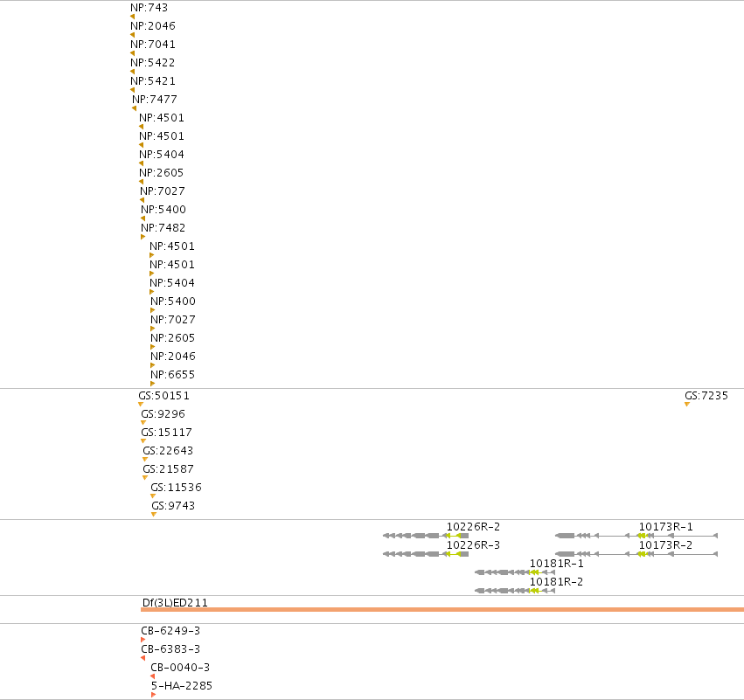Click the 10181R-1 label text
The image size is (744, 700).
(x=557, y=564)
